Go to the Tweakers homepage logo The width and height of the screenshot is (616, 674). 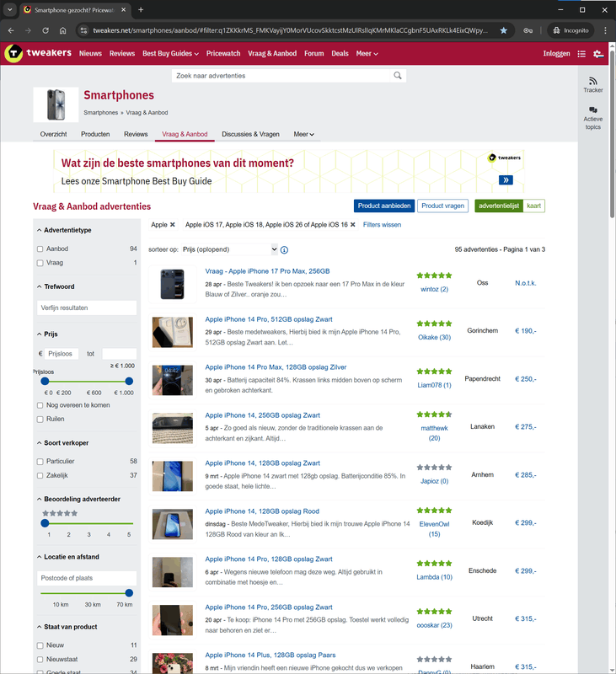[x=38, y=53]
